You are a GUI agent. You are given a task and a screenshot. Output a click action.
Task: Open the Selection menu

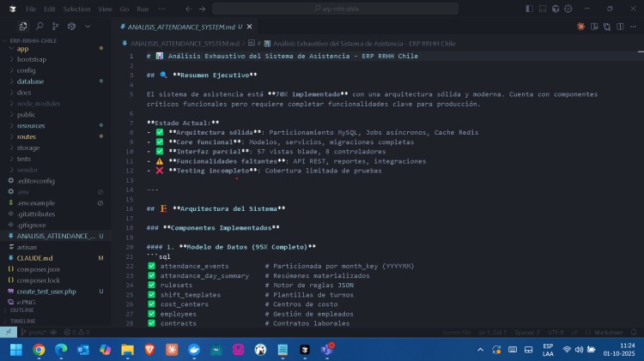point(76,9)
